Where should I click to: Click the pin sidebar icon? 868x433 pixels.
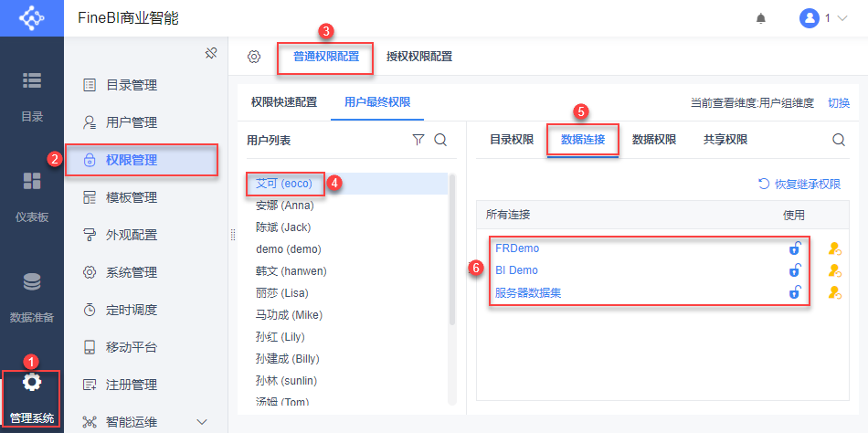pos(210,54)
